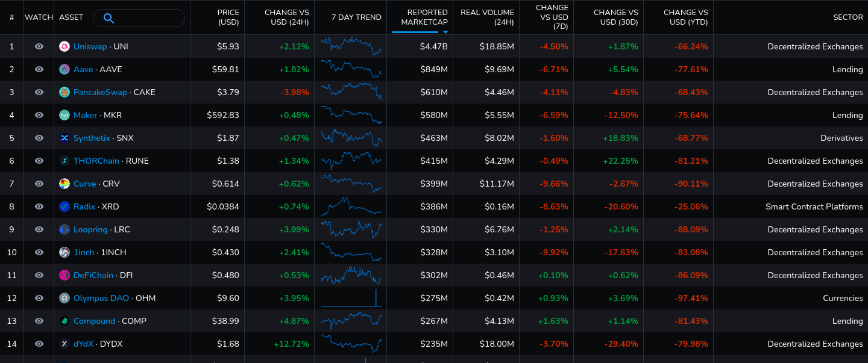Click the Olympus DAO logo icon
This screenshot has height=363, width=868.
click(x=64, y=298)
